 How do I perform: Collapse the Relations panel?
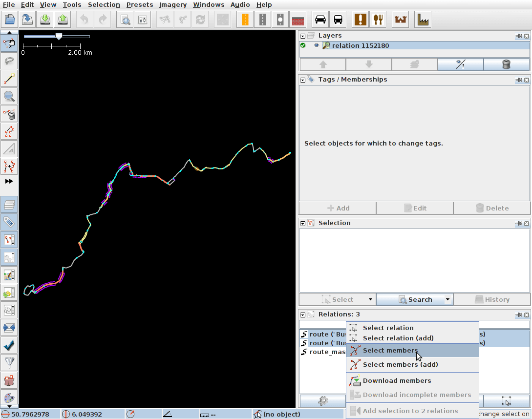(303, 315)
